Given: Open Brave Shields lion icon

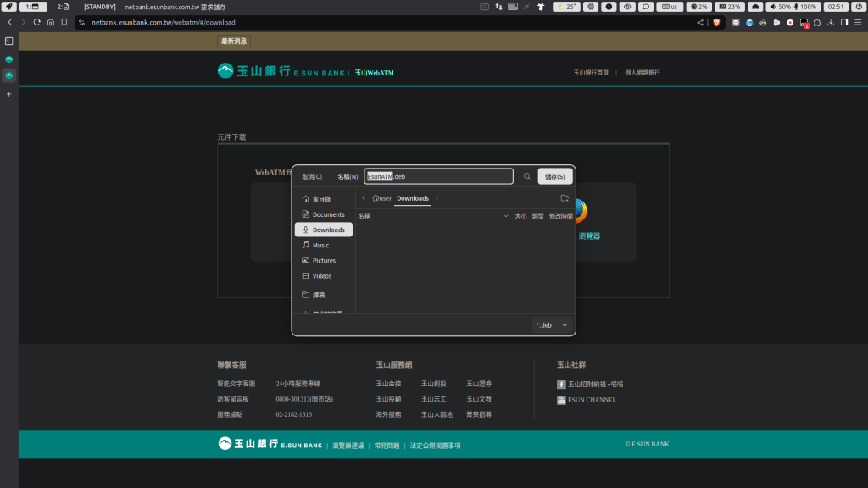Looking at the screenshot, I should 716,23.
